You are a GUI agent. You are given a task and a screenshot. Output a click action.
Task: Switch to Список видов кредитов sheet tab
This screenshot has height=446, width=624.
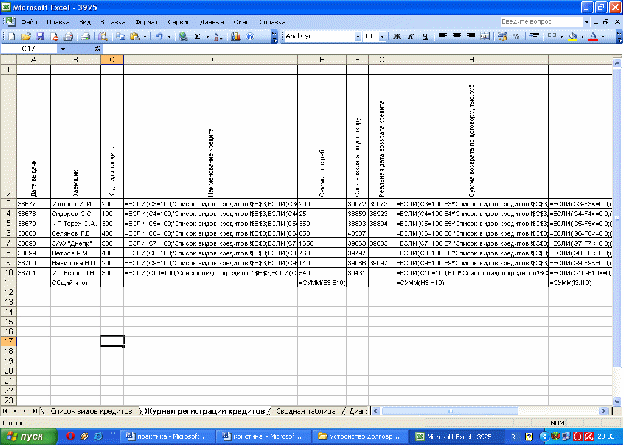click(91, 411)
